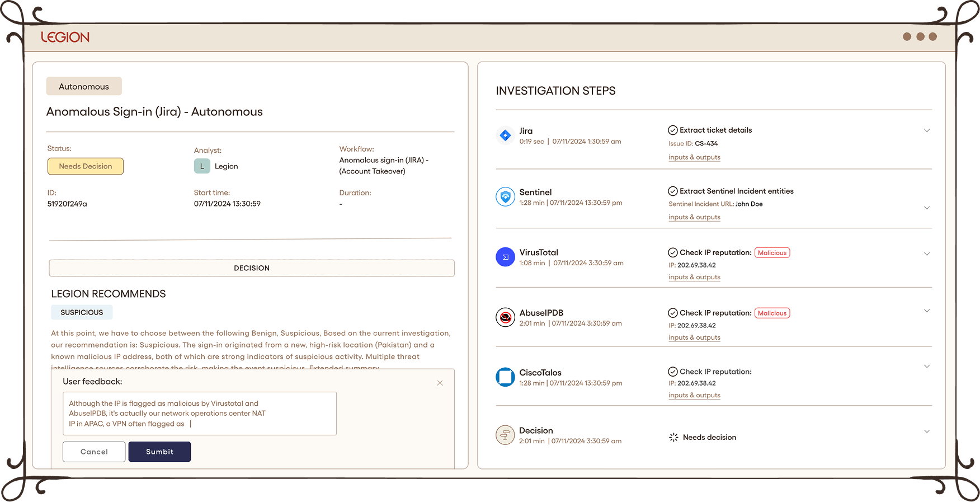Click checkmark beside VirusTotal Check IP reputation

point(673,253)
